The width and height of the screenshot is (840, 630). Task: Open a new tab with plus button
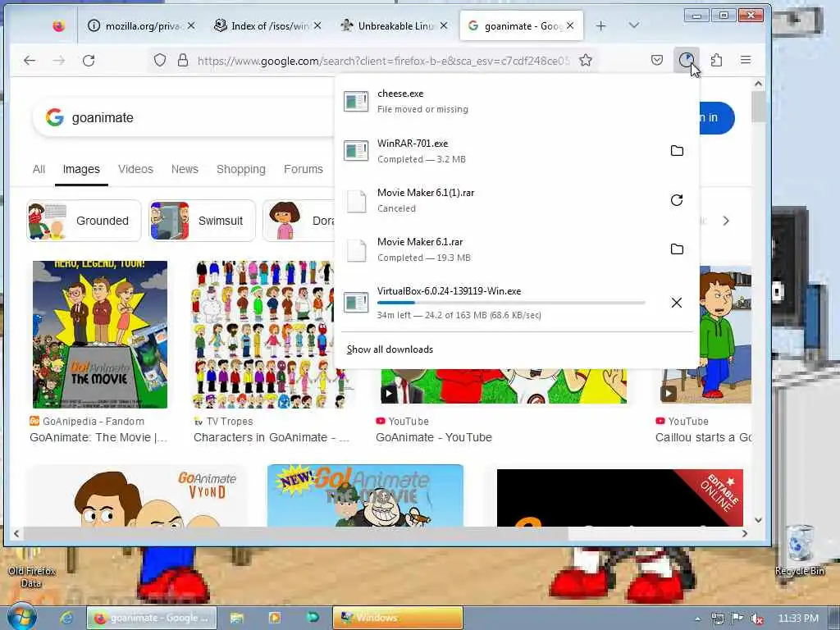tap(601, 25)
